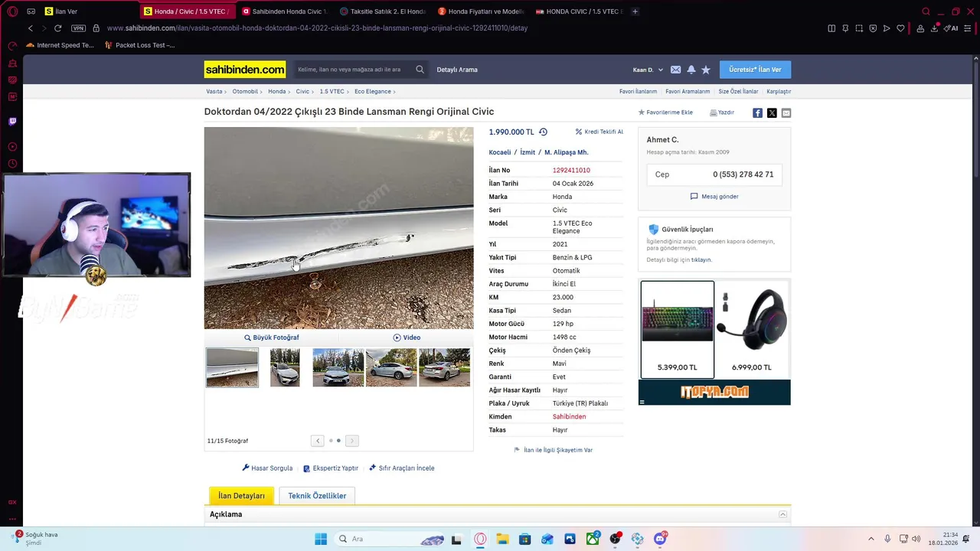Click the Kocaeli location link
The image size is (980, 551).
pyautogui.click(x=500, y=152)
